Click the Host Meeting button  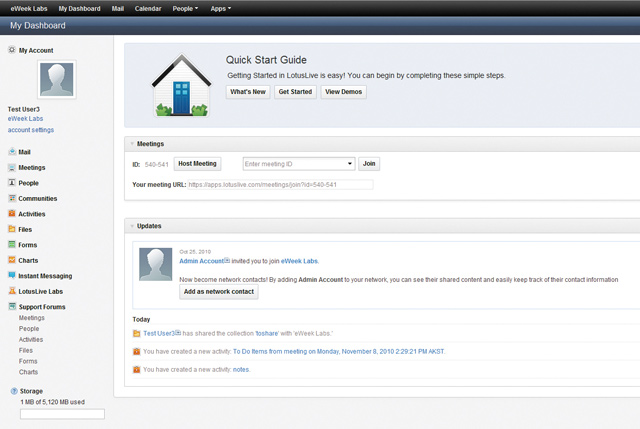pyautogui.click(x=197, y=164)
